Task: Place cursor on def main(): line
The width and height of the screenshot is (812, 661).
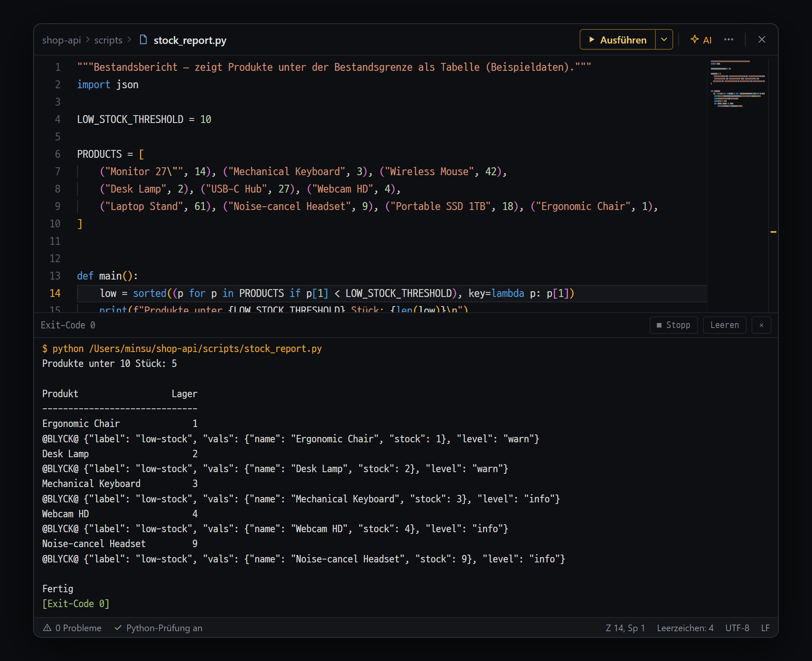Action: 107,276
